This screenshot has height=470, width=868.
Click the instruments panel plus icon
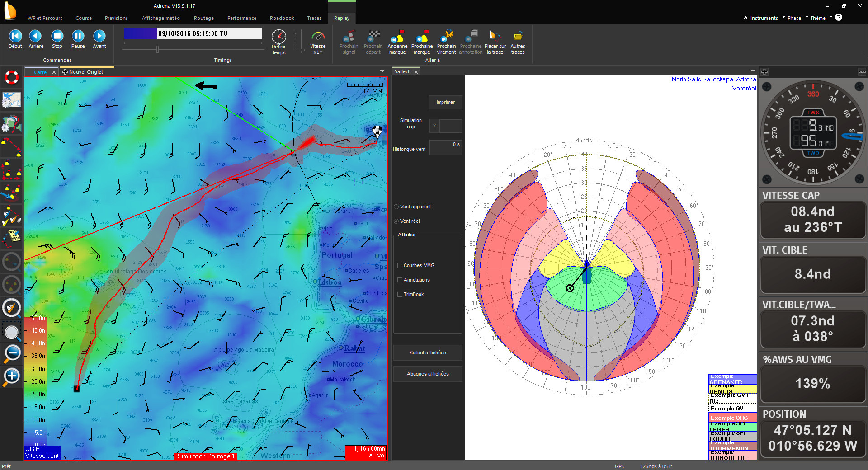pos(764,72)
